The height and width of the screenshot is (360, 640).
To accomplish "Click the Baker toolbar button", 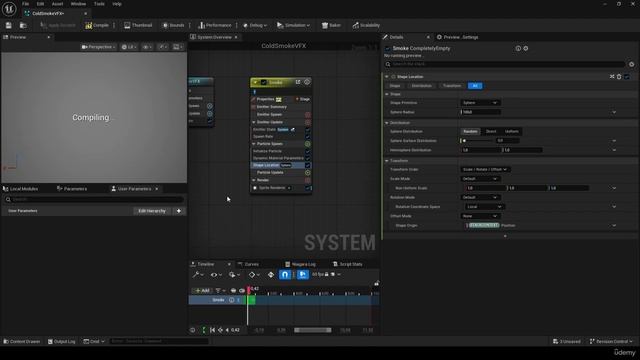I will (331, 25).
